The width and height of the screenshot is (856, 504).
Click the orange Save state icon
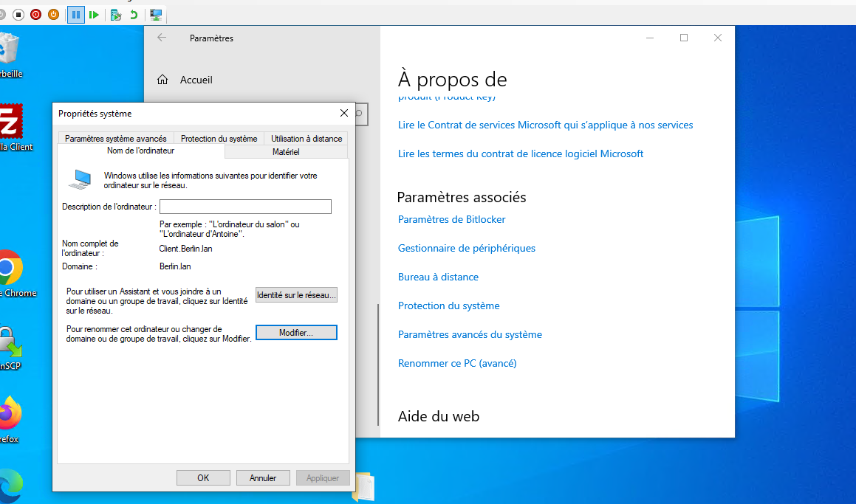54,15
